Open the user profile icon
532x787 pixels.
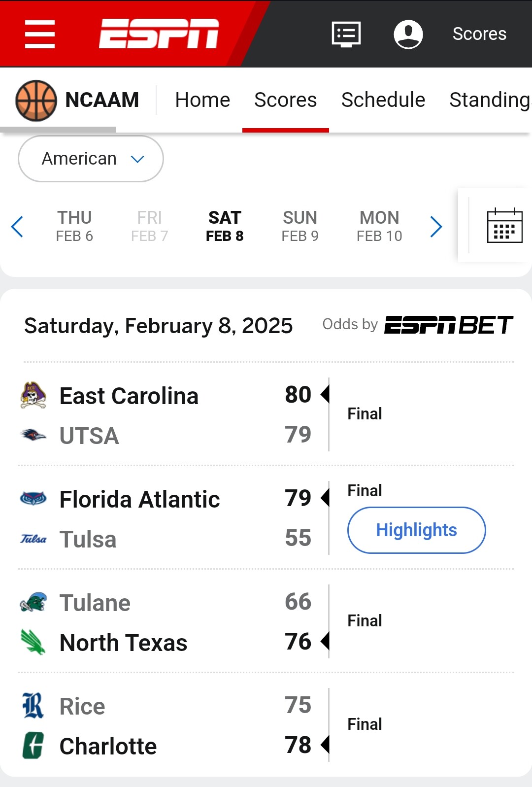[408, 34]
